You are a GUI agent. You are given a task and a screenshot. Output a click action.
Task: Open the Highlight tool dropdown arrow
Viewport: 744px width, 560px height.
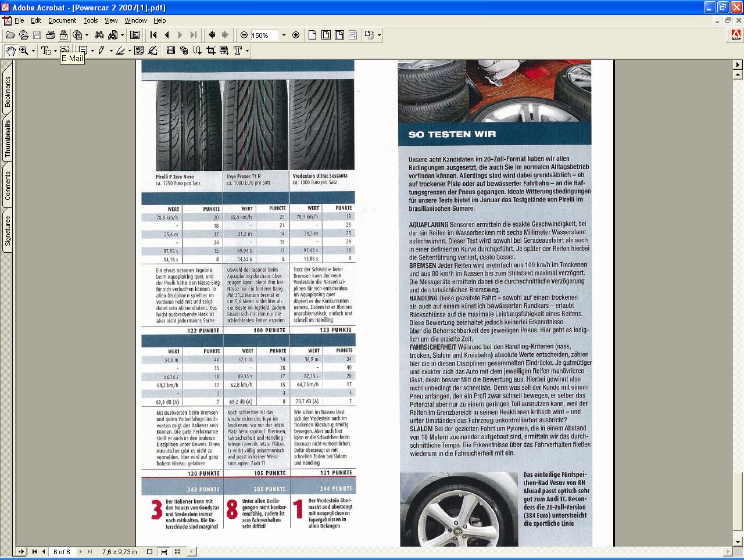129,51
